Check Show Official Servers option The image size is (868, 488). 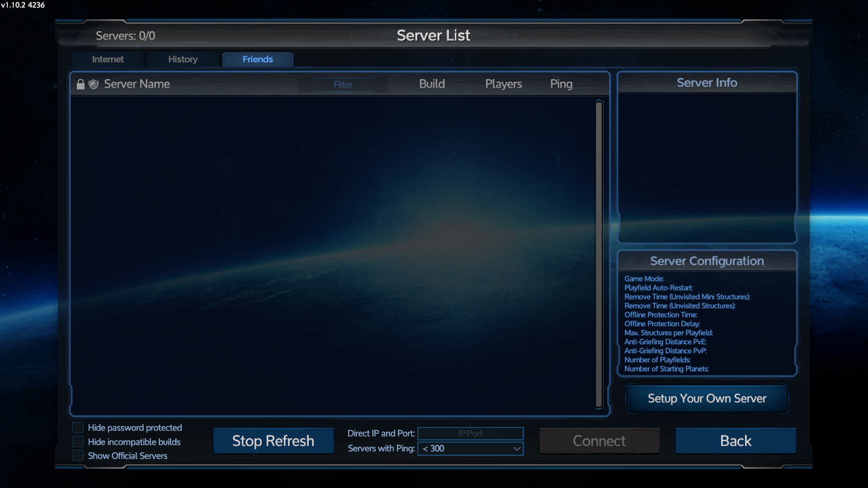[x=78, y=456]
